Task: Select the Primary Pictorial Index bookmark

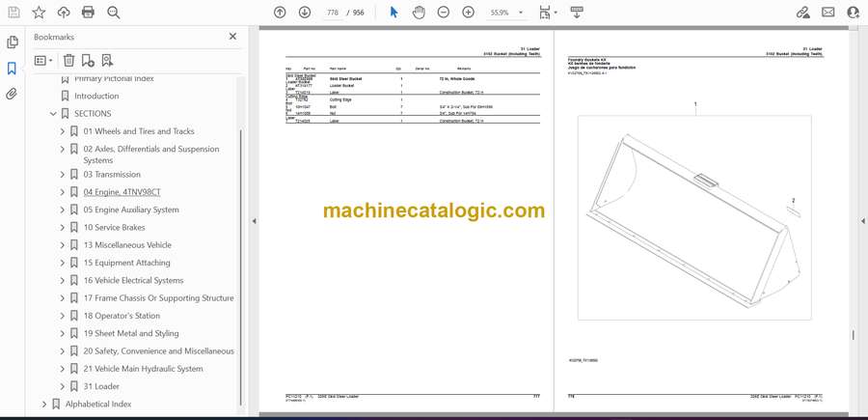Action: tap(114, 78)
